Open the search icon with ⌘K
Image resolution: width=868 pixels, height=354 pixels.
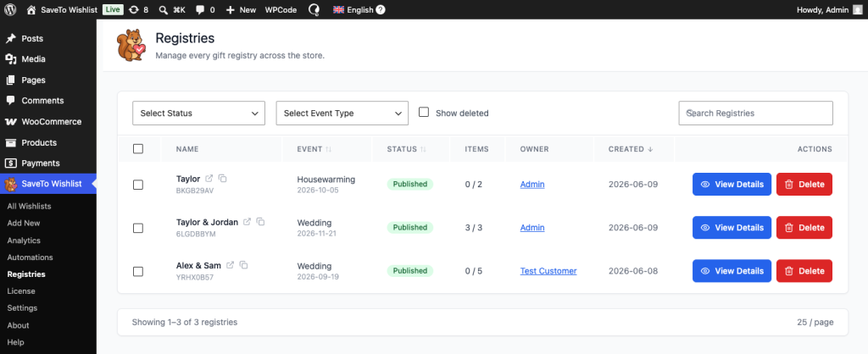[x=164, y=9]
